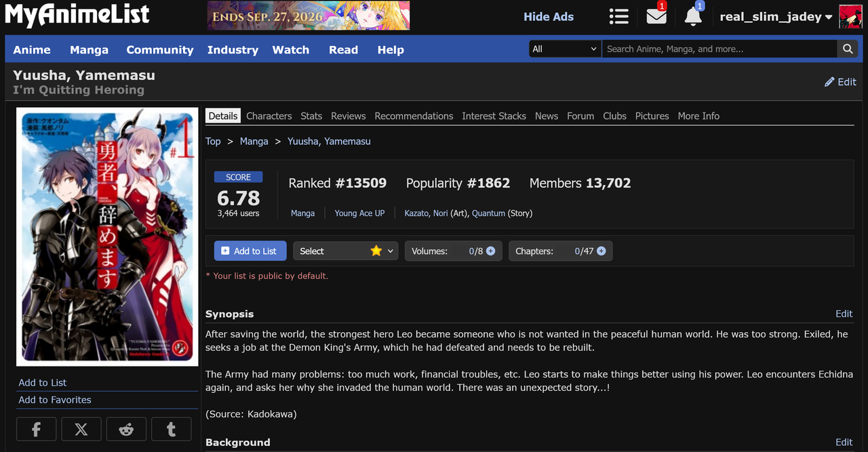The image size is (868, 452).
Task: Open the Read menu
Action: click(x=343, y=49)
